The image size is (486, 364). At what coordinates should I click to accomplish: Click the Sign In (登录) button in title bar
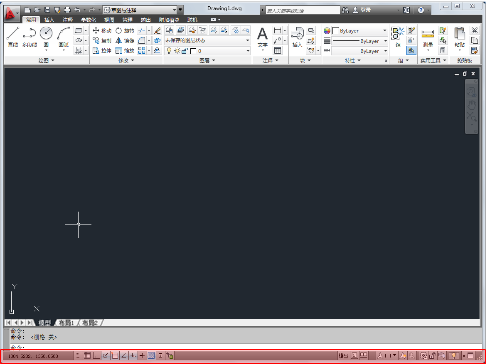362,10
